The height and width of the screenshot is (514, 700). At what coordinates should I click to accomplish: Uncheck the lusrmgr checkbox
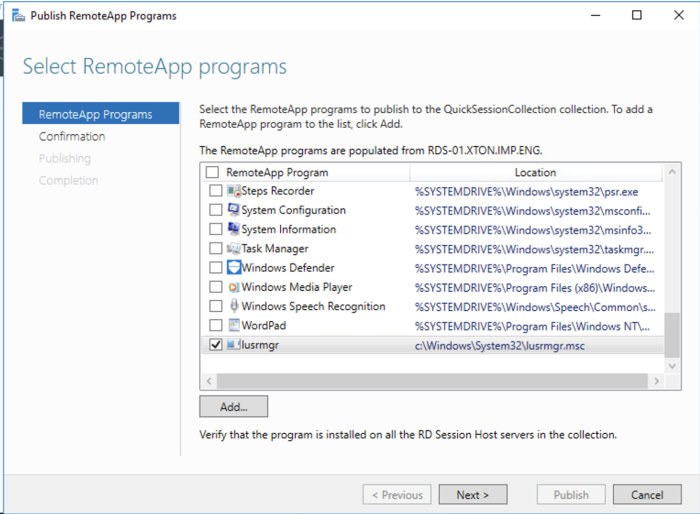[216, 345]
